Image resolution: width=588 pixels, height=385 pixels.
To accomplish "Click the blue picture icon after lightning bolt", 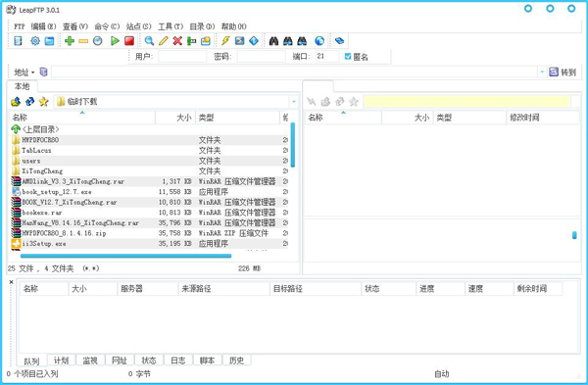I will 240,41.
